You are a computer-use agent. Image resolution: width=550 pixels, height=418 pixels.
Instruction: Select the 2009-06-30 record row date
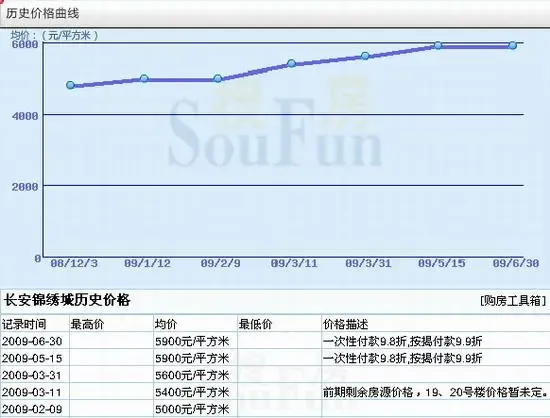point(32,341)
